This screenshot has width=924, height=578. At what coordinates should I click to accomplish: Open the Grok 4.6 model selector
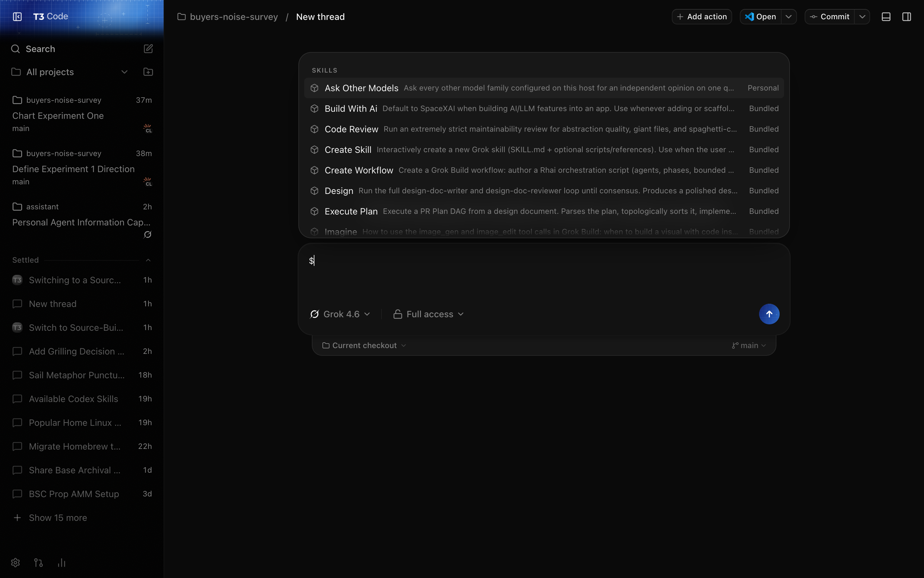coord(340,314)
